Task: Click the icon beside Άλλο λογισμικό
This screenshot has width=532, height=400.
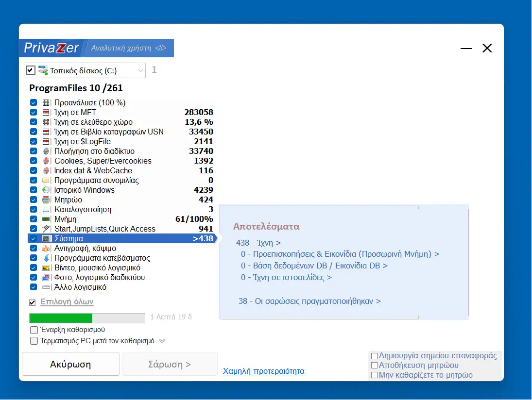Action: [x=46, y=287]
